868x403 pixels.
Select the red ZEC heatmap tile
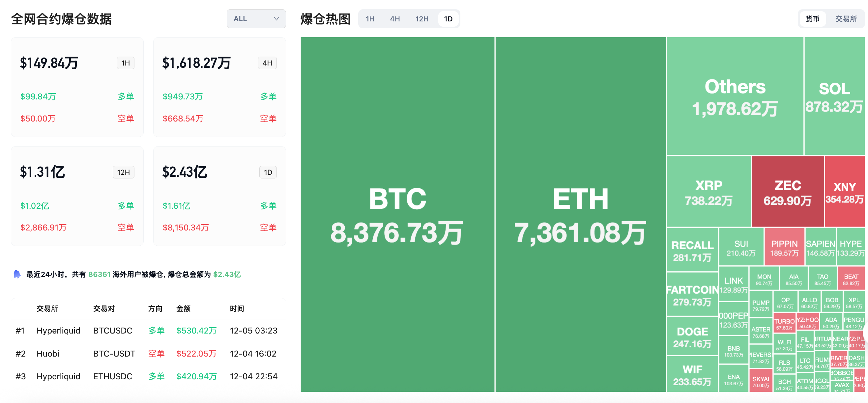[788, 192]
